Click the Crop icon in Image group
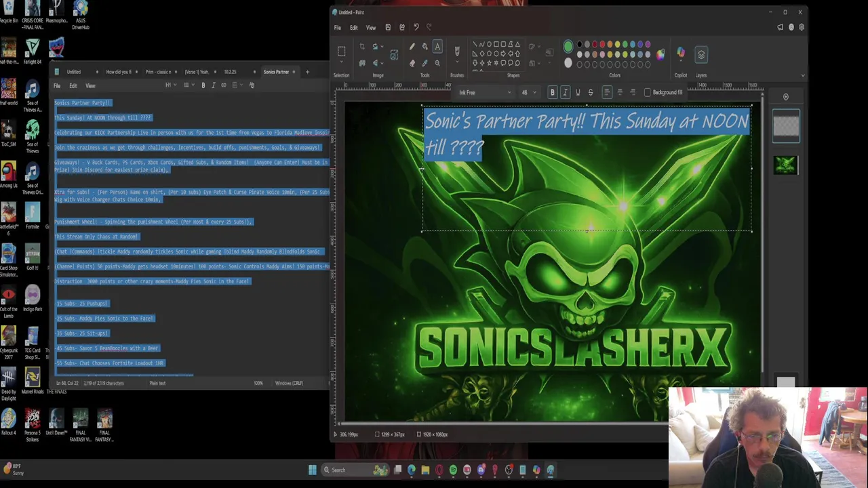 pos(362,47)
